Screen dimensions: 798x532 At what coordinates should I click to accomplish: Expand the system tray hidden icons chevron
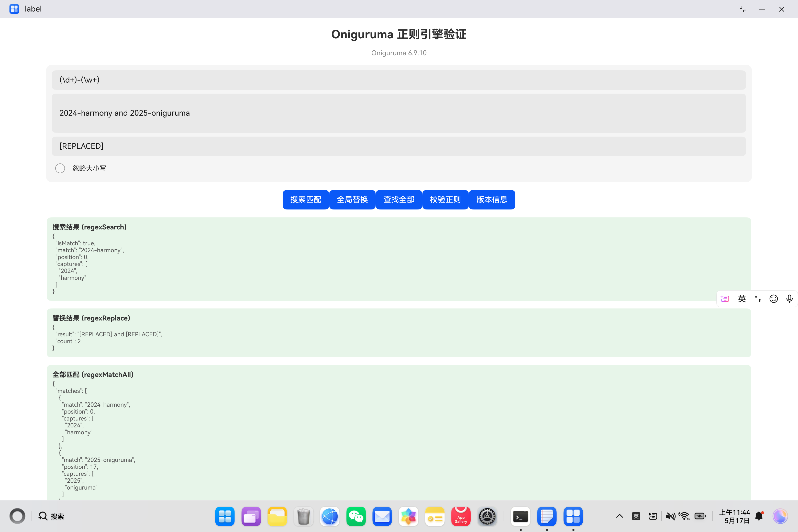point(619,516)
